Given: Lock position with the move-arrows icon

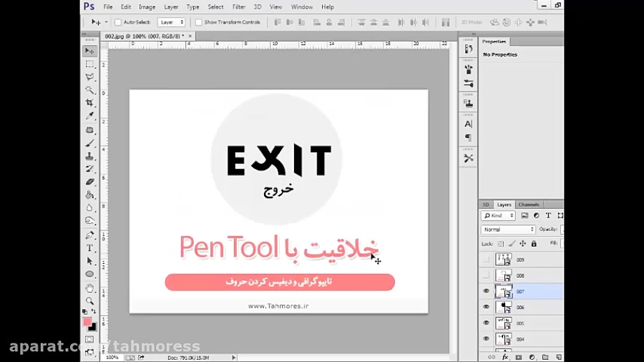Looking at the screenshot, I should 523,244.
